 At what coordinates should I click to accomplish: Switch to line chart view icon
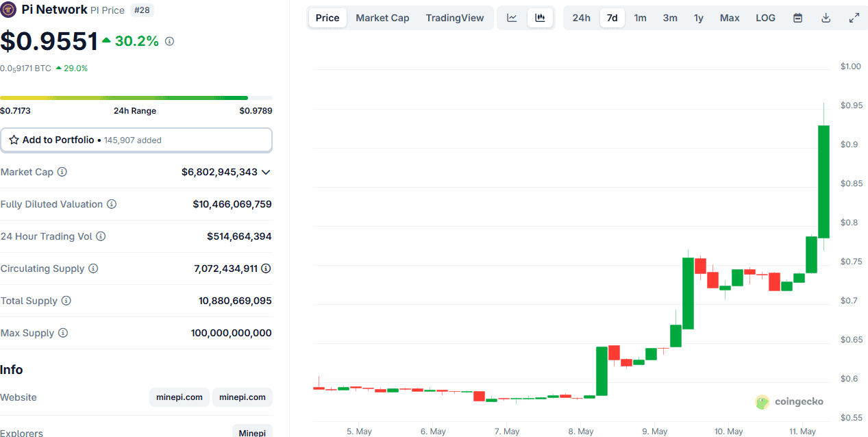point(512,18)
